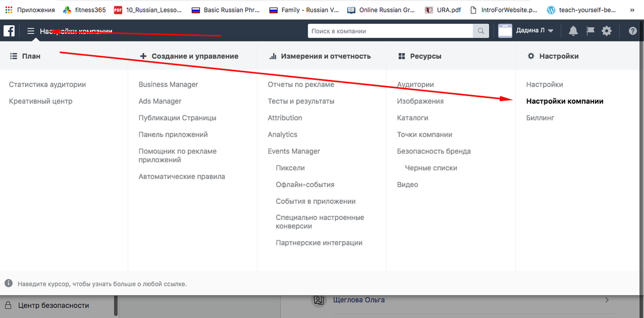This screenshot has height=318, width=644.
Task: Open Панель приложений
Action: 173,134
